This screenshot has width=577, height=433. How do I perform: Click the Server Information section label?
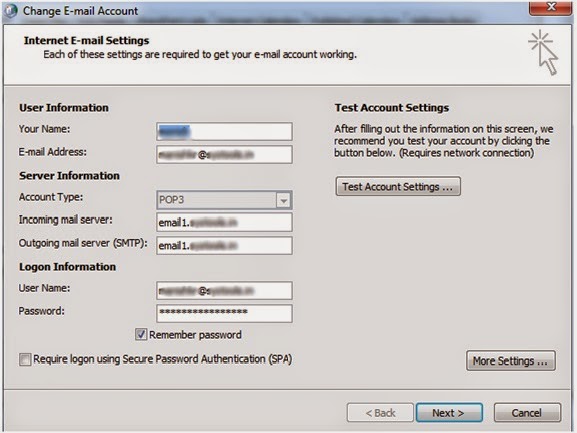click(x=69, y=175)
